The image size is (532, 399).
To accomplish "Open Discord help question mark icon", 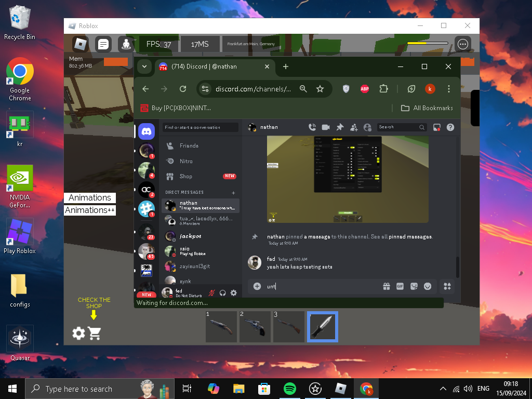I will click(450, 127).
